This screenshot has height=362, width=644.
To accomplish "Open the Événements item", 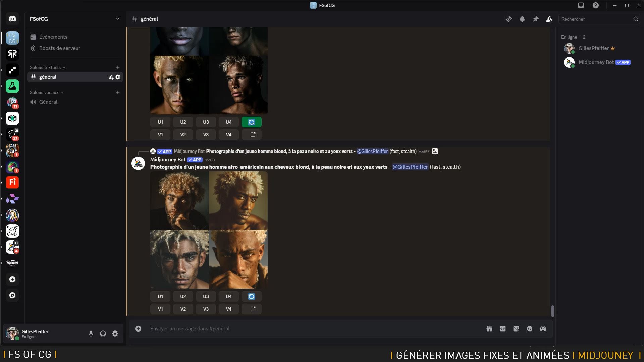I will [x=53, y=37].
